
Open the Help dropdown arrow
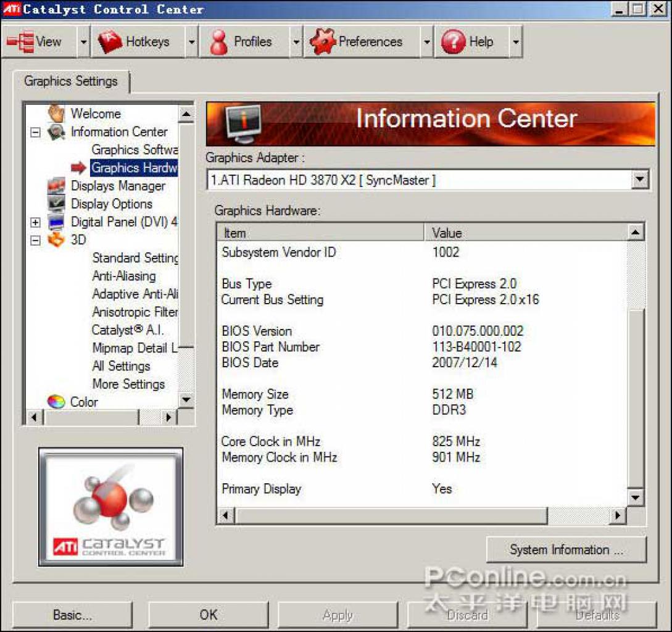(x=516, y=41)
